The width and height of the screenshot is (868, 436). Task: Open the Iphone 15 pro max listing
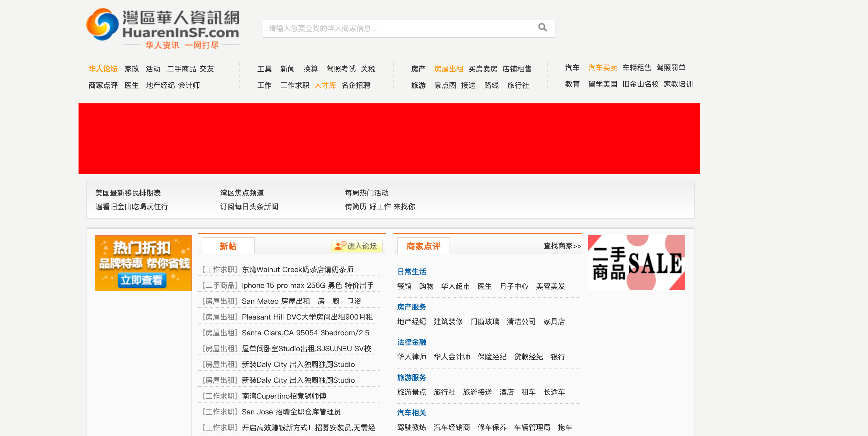click(307, 285)
